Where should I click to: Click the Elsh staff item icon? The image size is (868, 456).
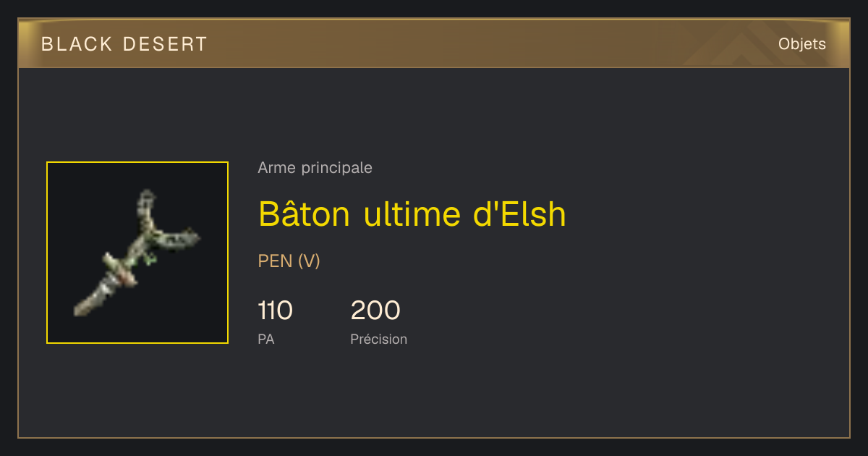coord(137,253)
